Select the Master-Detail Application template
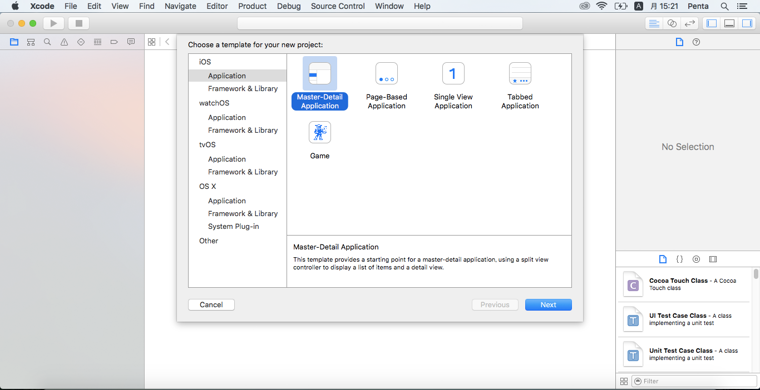 click(319, 83)
